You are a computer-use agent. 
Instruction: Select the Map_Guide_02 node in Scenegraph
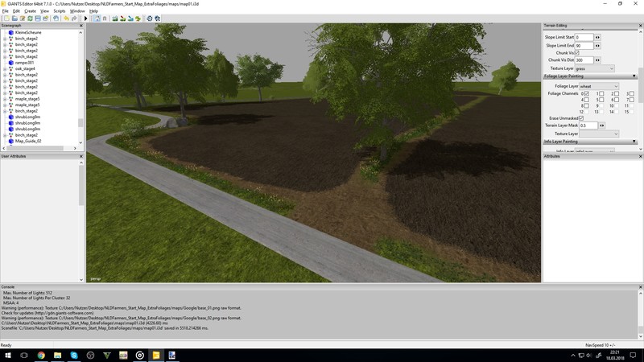pyautogui.click(x=28, y=141)
